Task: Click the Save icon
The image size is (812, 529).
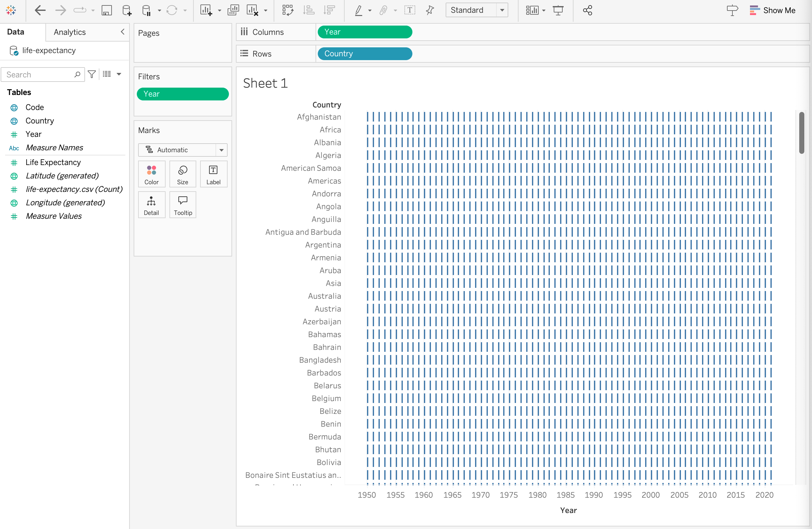Action: (x=106, y=10)
